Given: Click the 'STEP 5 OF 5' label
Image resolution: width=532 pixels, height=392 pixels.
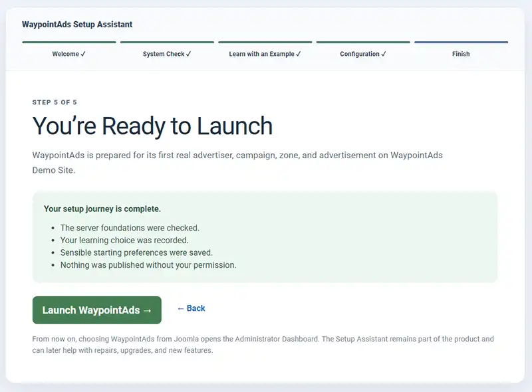Looking at the screenshot, I should pyautogui.click(x=55, y=102).
